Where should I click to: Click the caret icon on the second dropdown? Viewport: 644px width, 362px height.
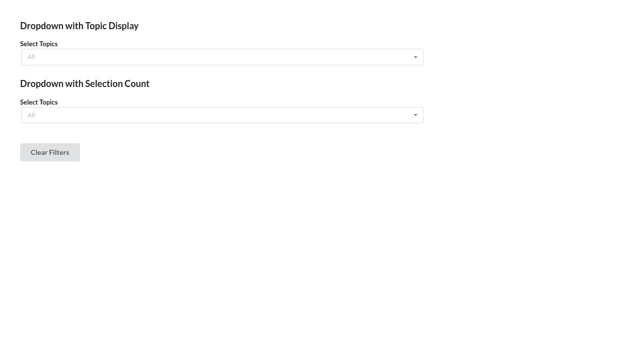(x=416, y=115)
